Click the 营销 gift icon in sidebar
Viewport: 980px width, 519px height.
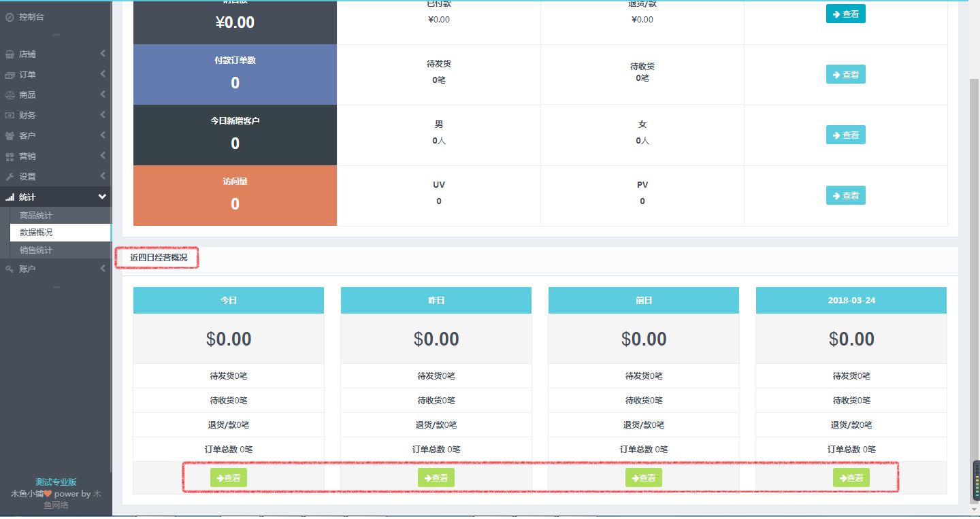click(10, 156)
